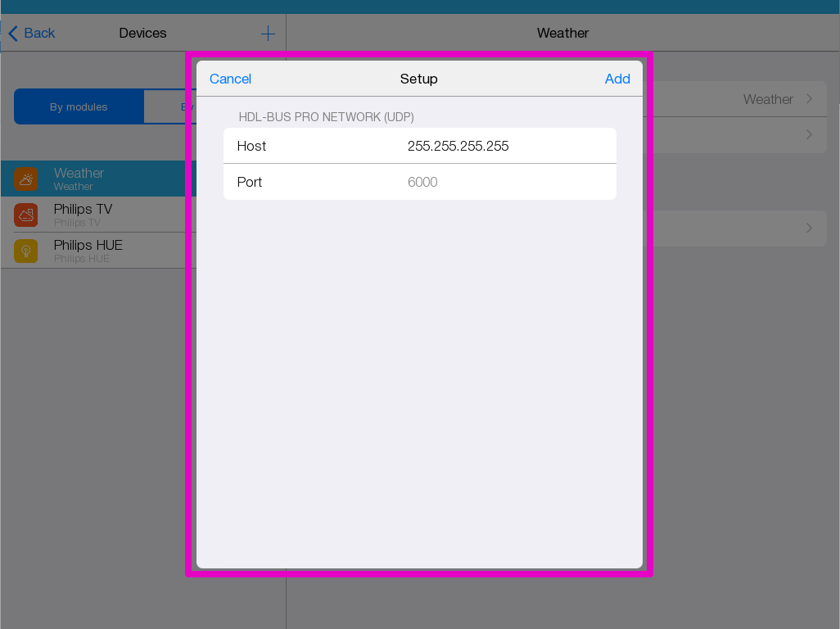Click the Back text link
840x629 pixels.
(39, 34)
